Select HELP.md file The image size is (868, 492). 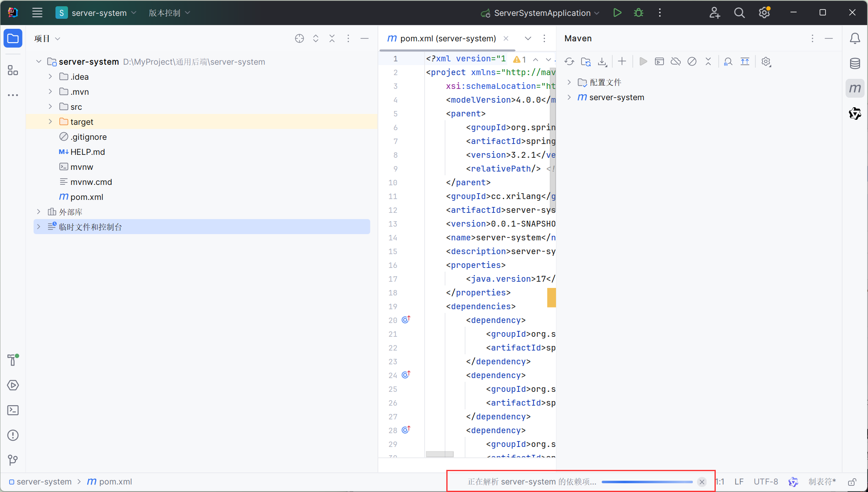pyautogui.click(x=88, y=152)
